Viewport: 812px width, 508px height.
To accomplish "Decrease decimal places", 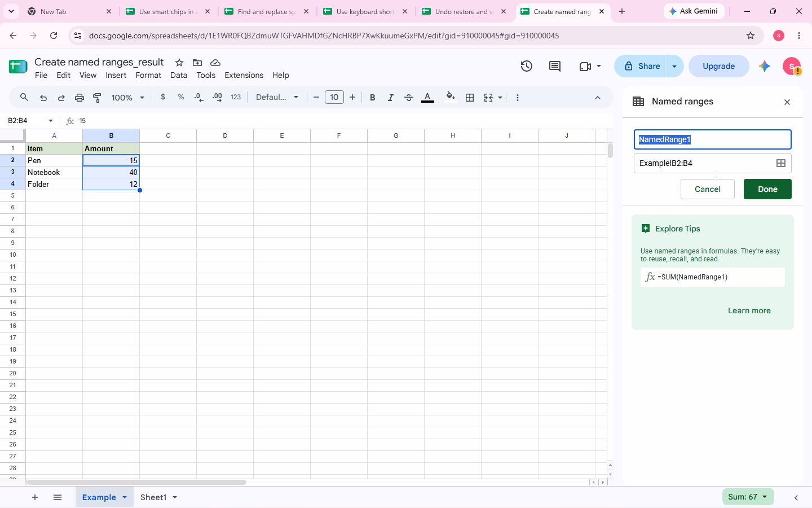I will coord(198,97).
